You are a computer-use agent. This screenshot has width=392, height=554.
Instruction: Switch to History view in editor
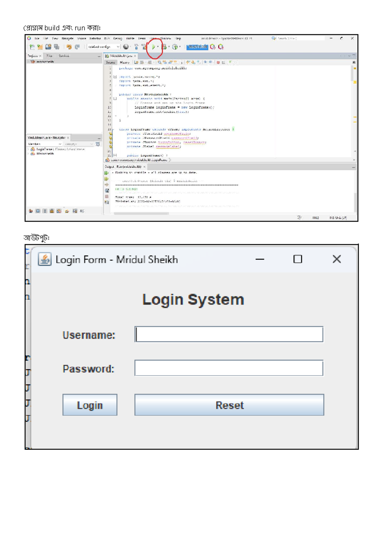124,62
